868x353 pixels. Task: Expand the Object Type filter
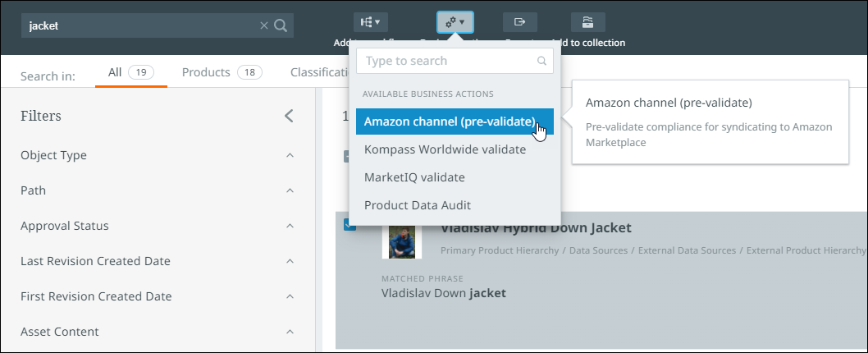(x=290, y=155)
